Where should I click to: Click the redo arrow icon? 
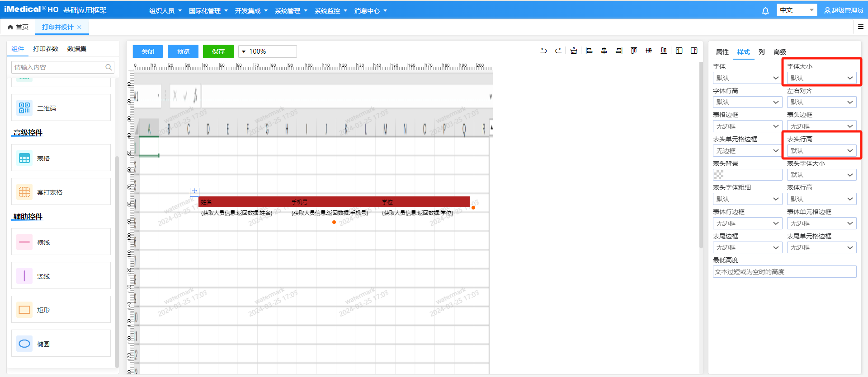558,51
